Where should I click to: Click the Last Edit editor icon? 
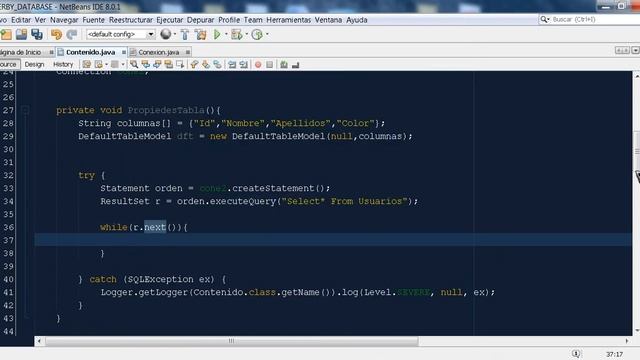point(87,64)
